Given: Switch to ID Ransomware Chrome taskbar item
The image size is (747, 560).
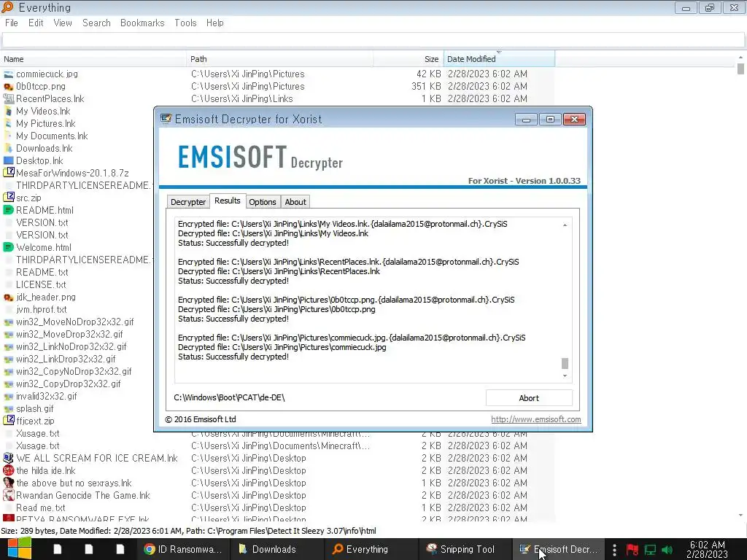Looking at the screenshot, I should coord(183,549).
